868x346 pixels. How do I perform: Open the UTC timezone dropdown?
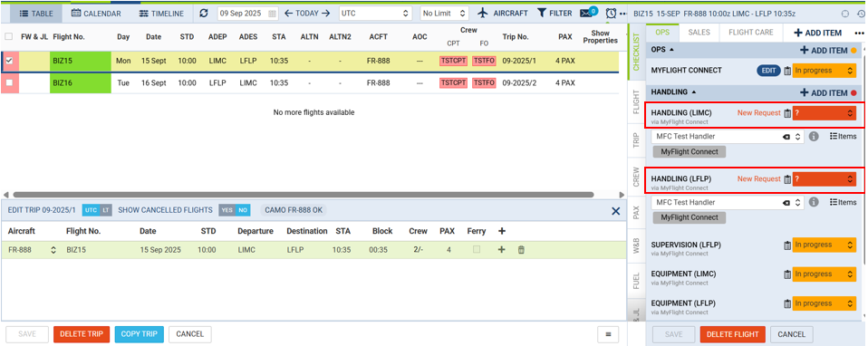pos(376,14)
